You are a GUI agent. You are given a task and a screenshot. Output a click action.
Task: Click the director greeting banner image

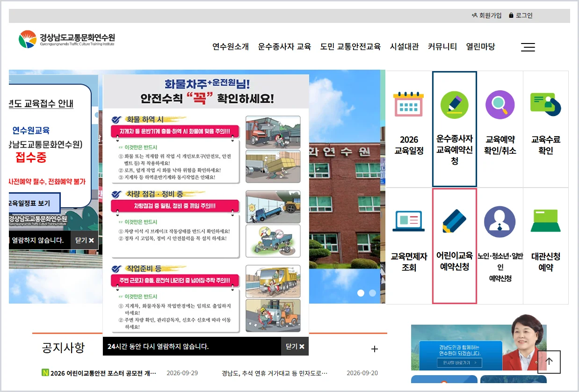point(479,348)
